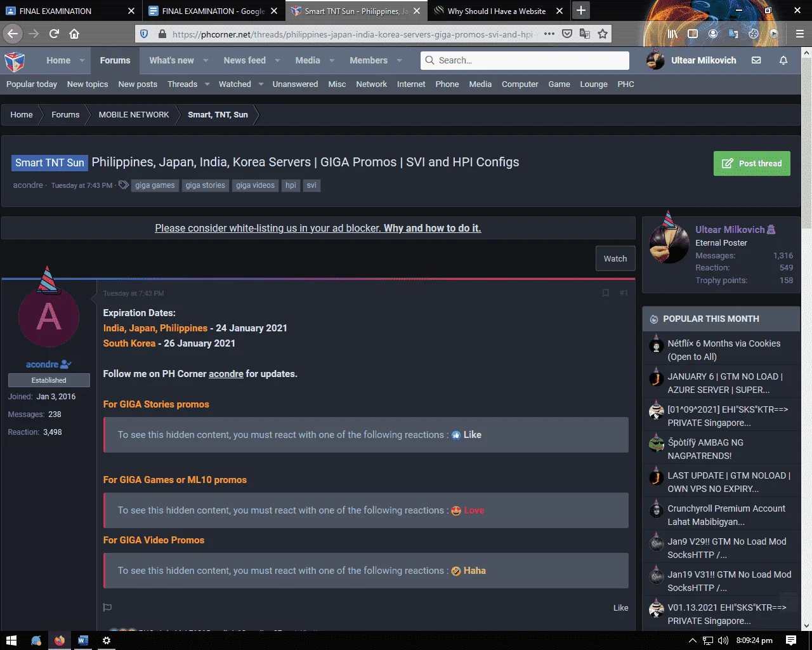Show site security padlock info
The width and height of the screenshot is (812, 650).
[x=162, y=34]
